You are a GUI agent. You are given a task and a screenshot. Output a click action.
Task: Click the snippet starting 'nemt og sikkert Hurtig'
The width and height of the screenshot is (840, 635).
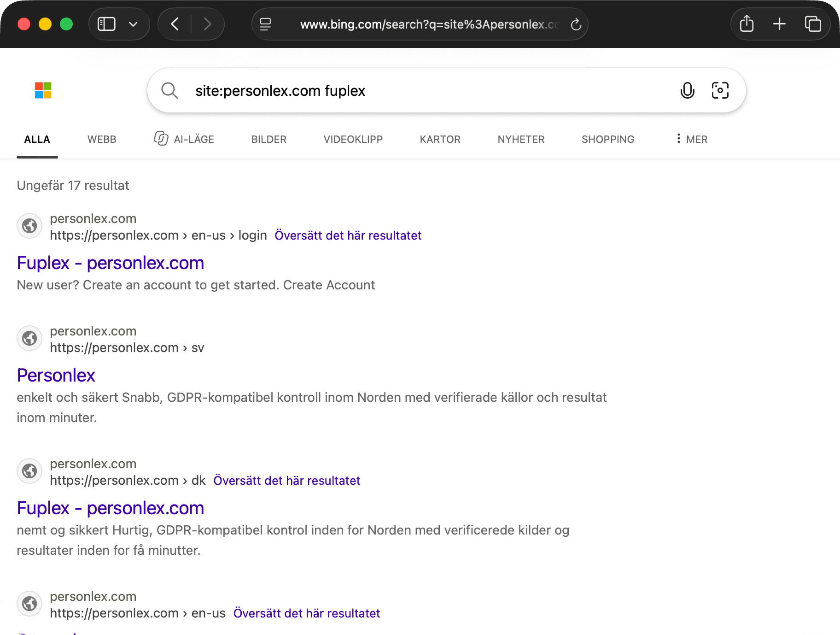[293, 540]
